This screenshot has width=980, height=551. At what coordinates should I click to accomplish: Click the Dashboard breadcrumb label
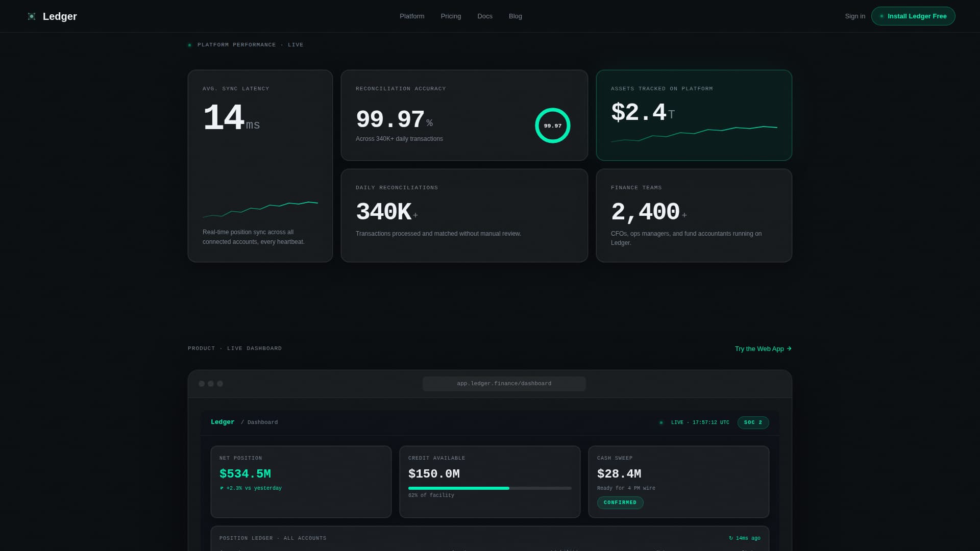tap(262, 422)
